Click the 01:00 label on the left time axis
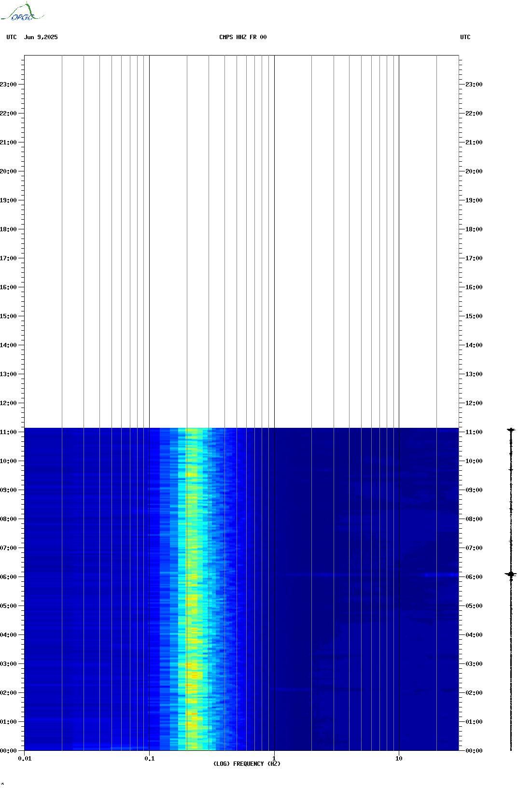This screenshot has width=532, height=789. click(x=8, y=722)
